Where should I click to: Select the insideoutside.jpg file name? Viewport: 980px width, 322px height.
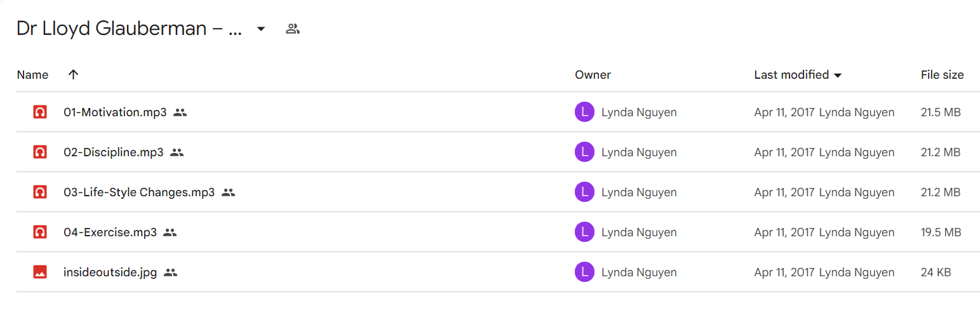coord(110,272)
